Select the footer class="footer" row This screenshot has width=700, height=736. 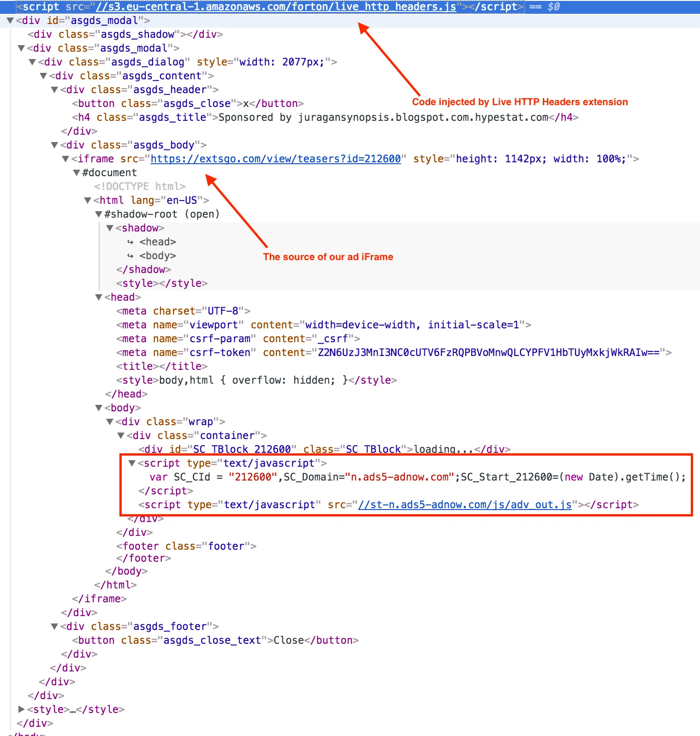pos(186,546)
